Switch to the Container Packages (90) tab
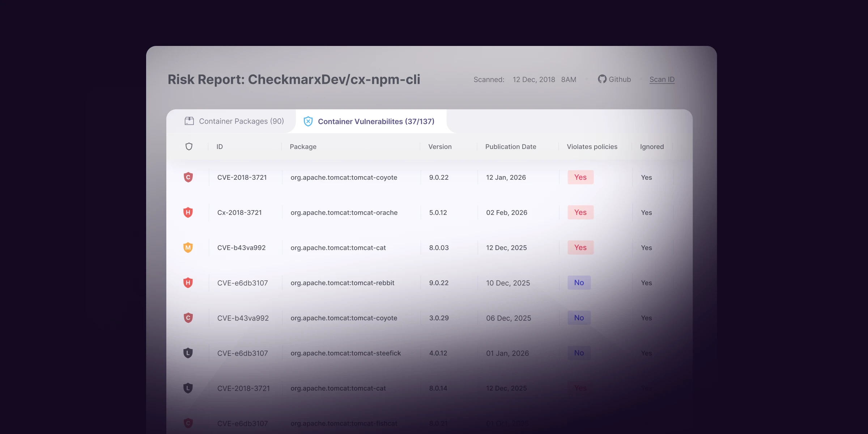This screenshot has height=434, width=868. 234,121
